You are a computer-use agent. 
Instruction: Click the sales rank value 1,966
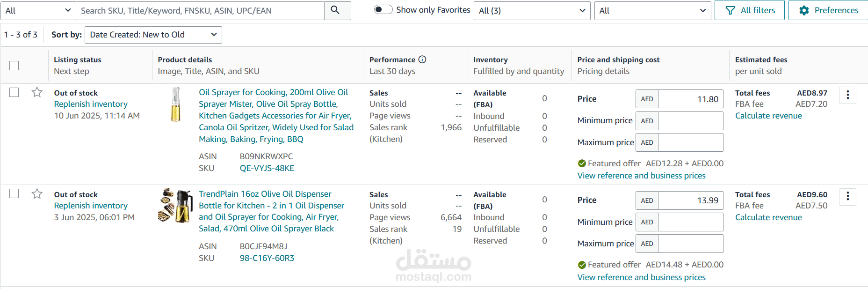(451, 127)
